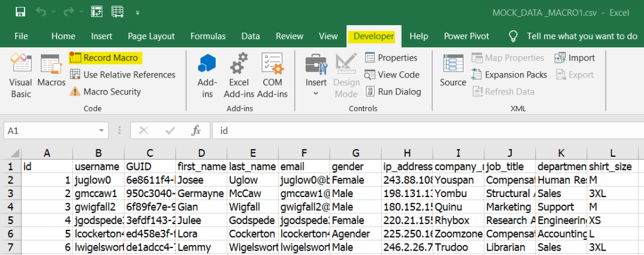The width and height of the screenshot is (644, 255).
Task: Open the Page Layout tab
Action: [x=151, y=37]
